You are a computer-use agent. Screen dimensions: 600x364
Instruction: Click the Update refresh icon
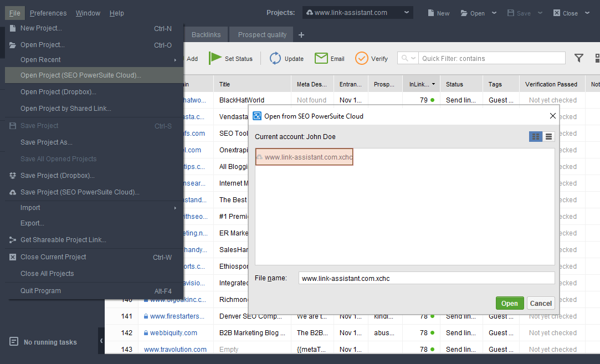(275, 59)
